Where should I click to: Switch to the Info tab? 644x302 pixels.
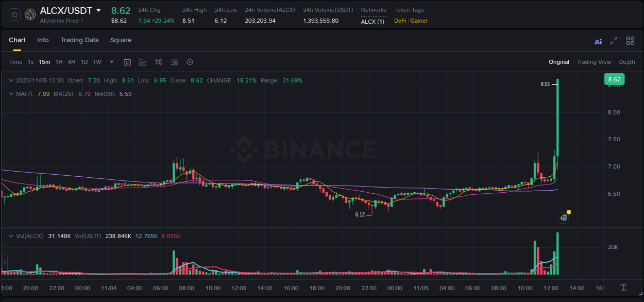43,40
